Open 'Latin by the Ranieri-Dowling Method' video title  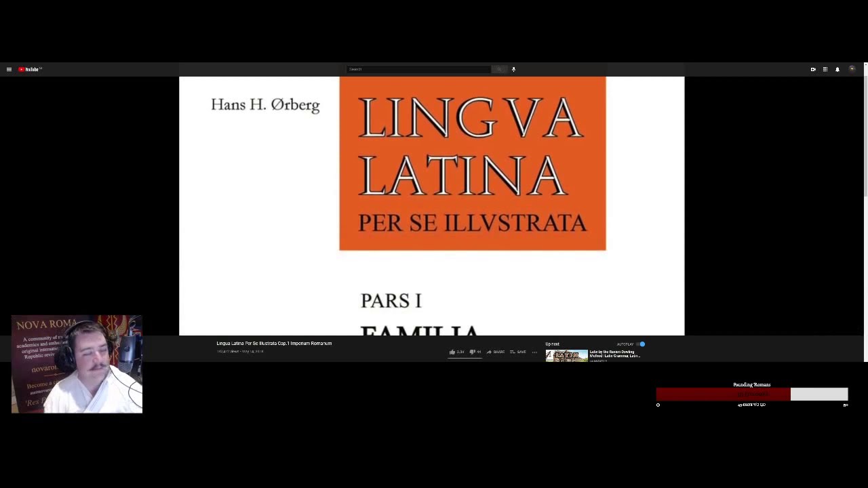pos(614,354)
